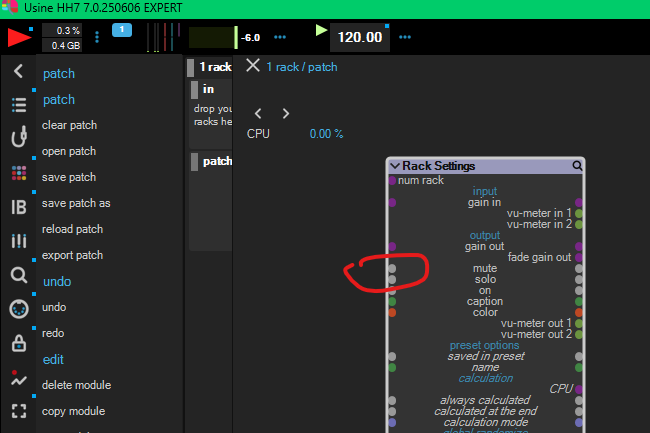
Task: Collapse the Rack Settings module chevron
Action: (395, 166)
